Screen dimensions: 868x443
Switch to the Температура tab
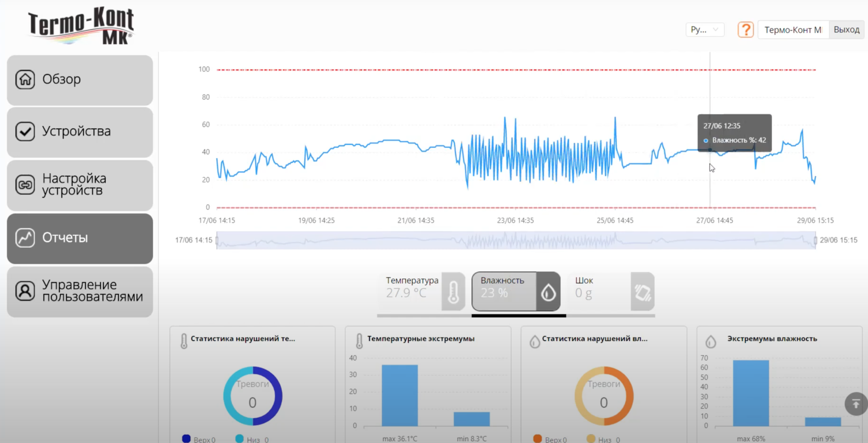(x=422, y=292)
